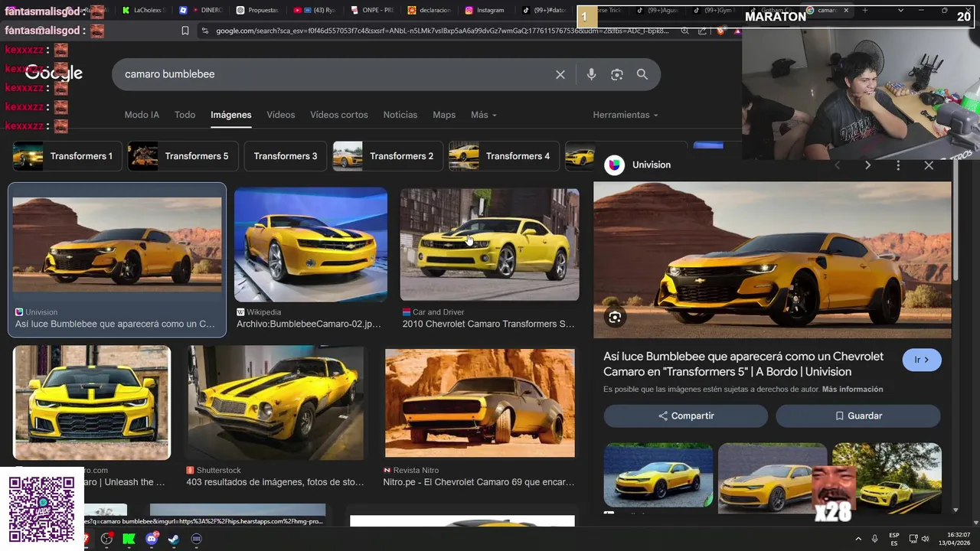
Task: Open the Univision article title link in the preview
Action: coord(743,364)
